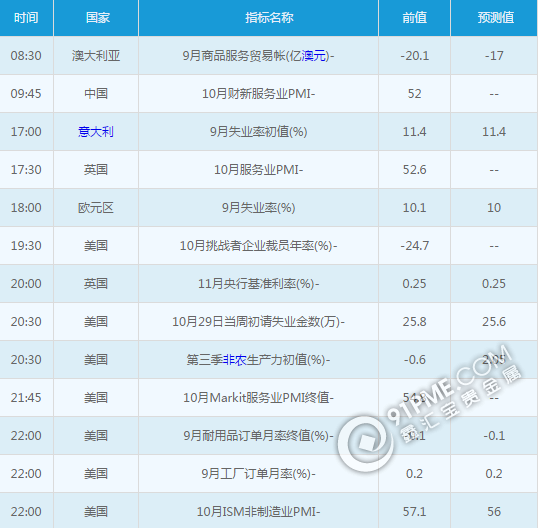Click the 21:45 time cell
Viewport: 539px width, 528px height.
[x=26, y=398]
